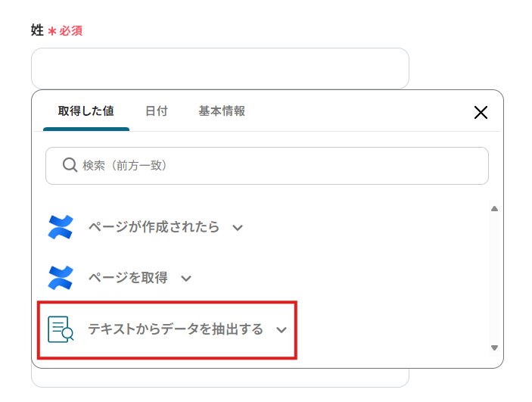
Task: Click the document-search icon for テキストからデータを抽出する
Action: [61, 329]
